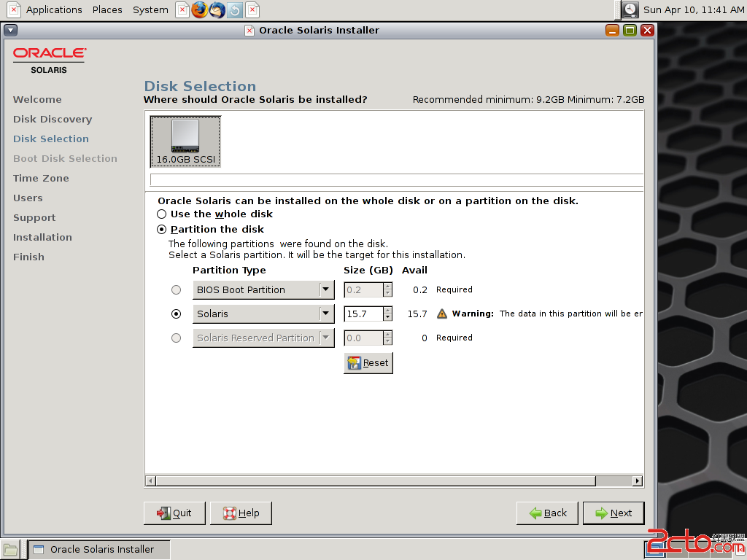Open the window menu button in title bar
This screenshot has width=747, height=560.
point(10,31)
